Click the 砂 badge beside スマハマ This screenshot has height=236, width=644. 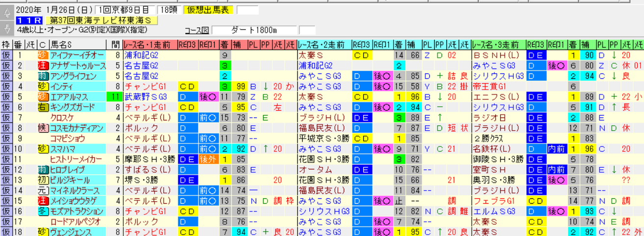[x=43, y=148]
